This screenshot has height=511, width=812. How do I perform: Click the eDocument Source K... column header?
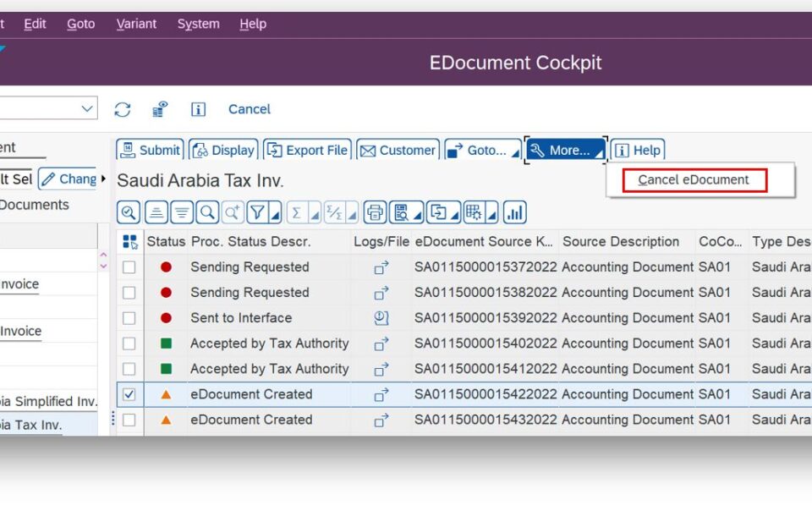click(x=485, y=242)
